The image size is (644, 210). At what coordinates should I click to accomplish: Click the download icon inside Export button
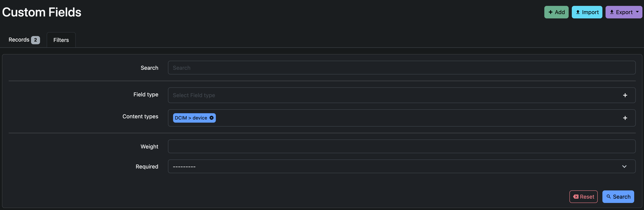click(612, 12)
